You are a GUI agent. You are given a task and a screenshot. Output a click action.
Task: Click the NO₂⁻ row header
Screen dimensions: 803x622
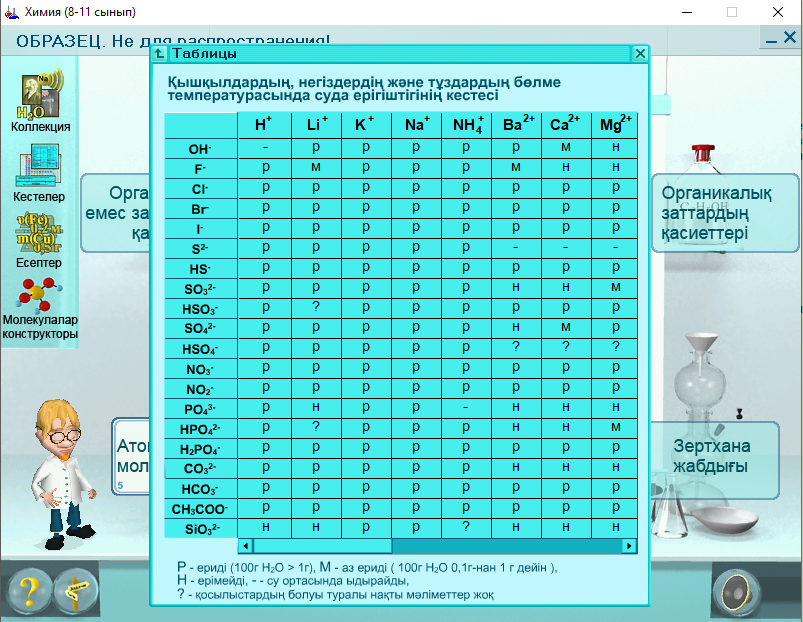[x=201, y=389]
